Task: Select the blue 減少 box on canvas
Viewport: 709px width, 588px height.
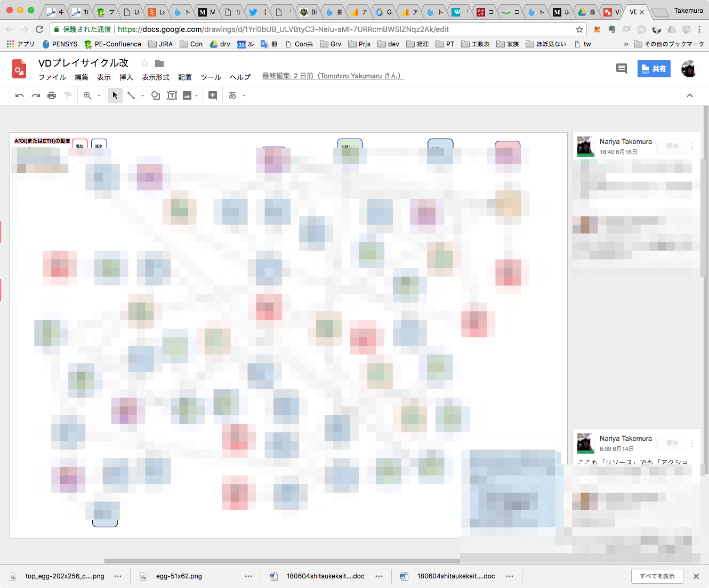Action: [99, 144]
